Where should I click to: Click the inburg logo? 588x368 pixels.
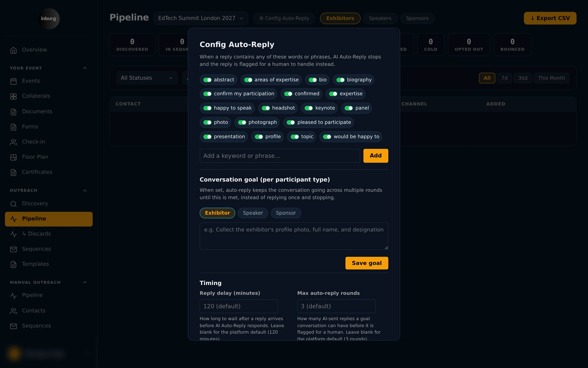tap(49, 19)
